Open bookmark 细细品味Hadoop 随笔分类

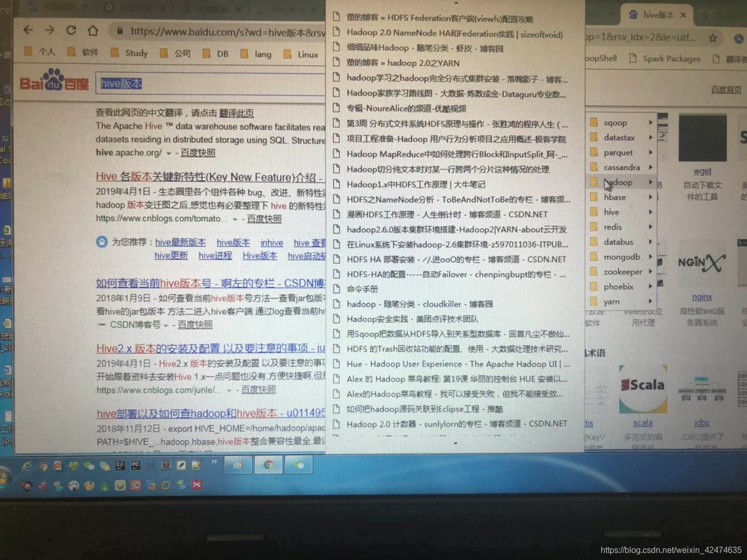(x=418, y=48)
